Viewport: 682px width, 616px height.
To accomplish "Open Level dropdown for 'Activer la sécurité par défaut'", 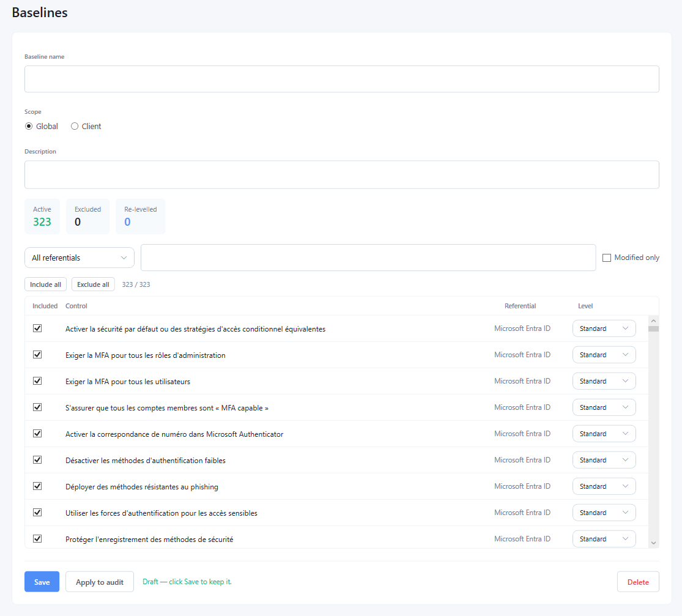I will [x=604, y=328].
